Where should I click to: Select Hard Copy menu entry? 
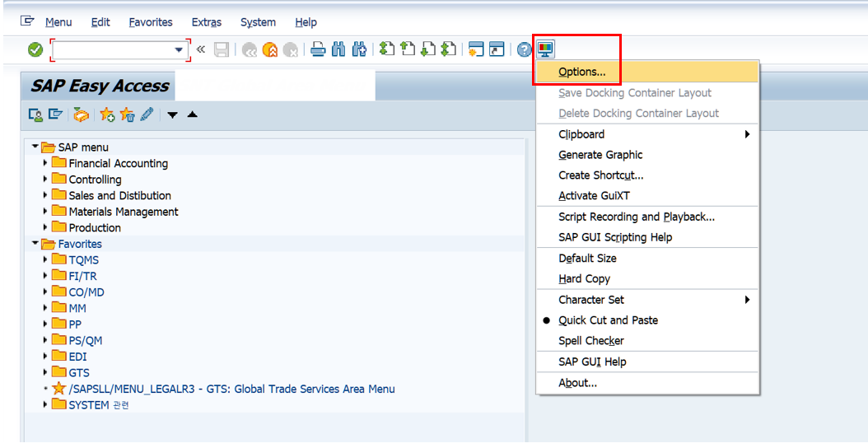coord(647,278)
